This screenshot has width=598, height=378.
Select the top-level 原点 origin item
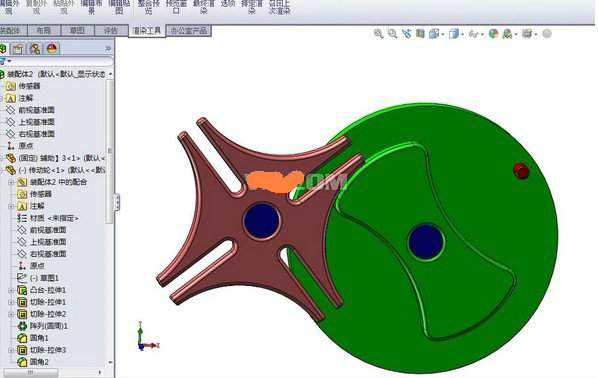[x=26, y=146]
